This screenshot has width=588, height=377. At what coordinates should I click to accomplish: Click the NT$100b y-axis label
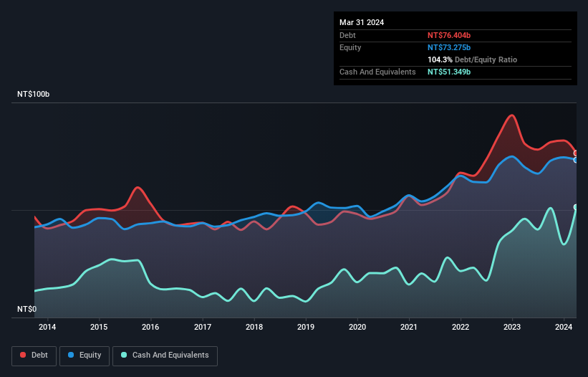click(34, 94)
